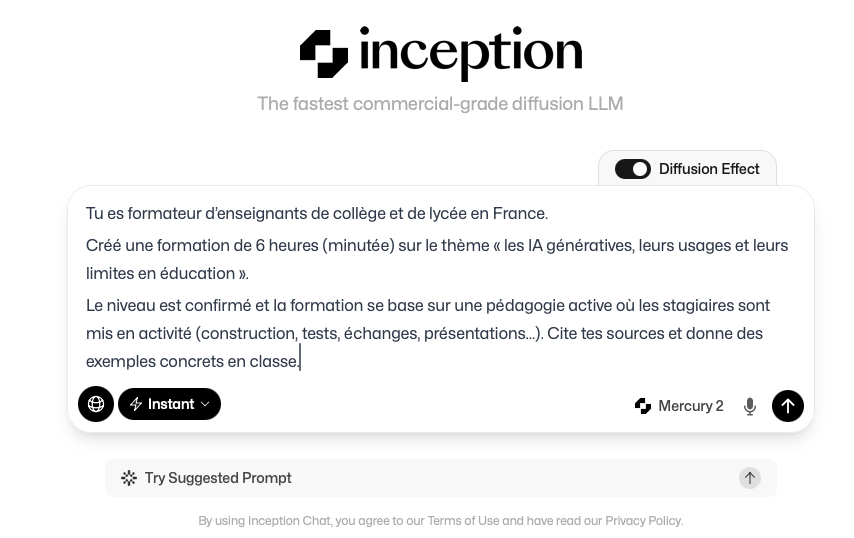Send the prompt with the arrow button
This screenshot has height=538, width=854.
(x=788, y=406)
